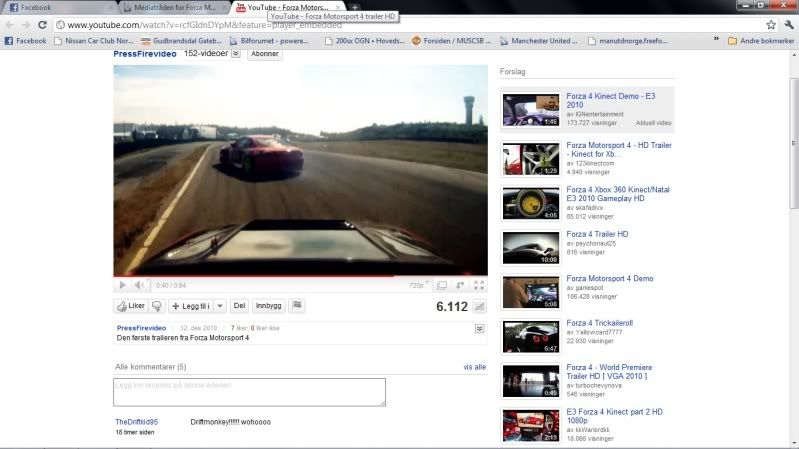The width and height of the screenshot is (799, 449).
Task: Open Forza Motorsport 4 HD Trailer thumbnail
Action: (x=530, y=159)
